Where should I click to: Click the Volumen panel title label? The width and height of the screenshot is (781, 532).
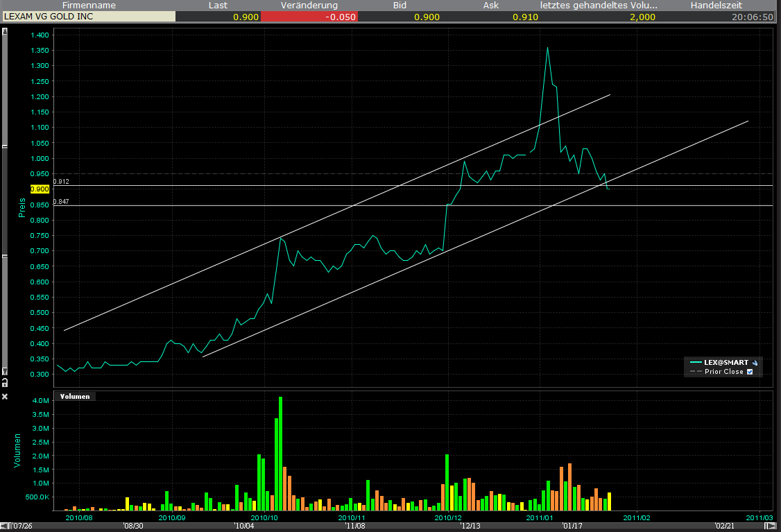pyautogui.click(x=76, y=397)
